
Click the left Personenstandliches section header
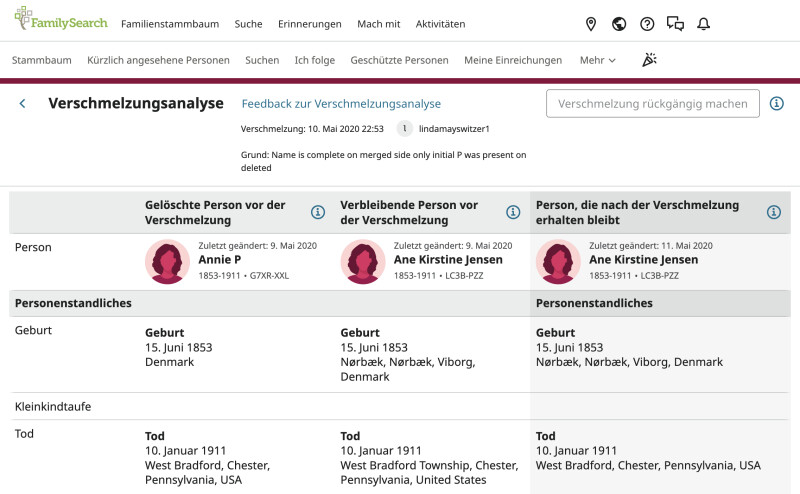tap(73, 303)
